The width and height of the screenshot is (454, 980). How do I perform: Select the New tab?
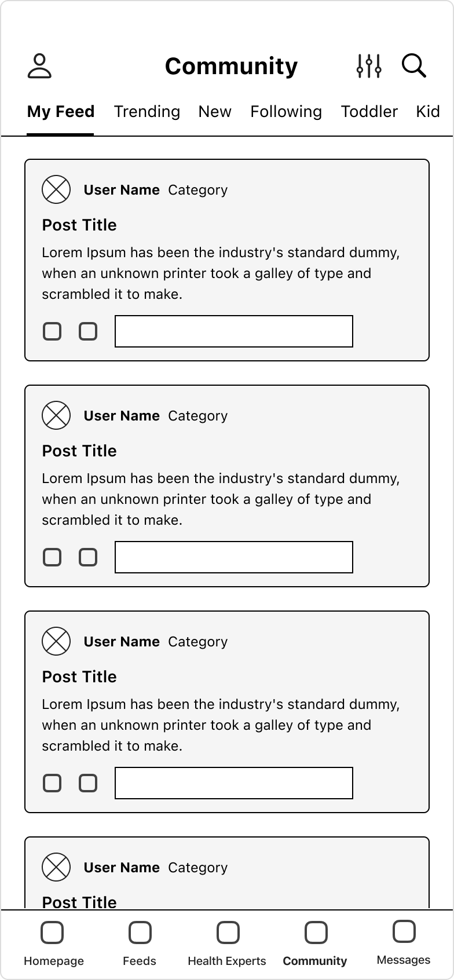tap(215, 111)
